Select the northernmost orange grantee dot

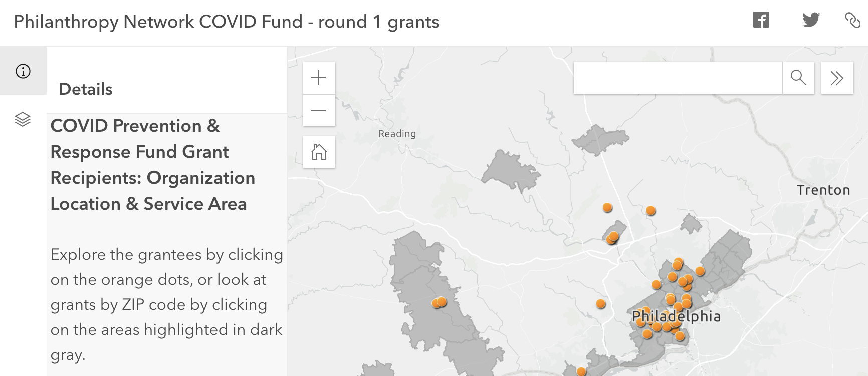tap(607, 207)
